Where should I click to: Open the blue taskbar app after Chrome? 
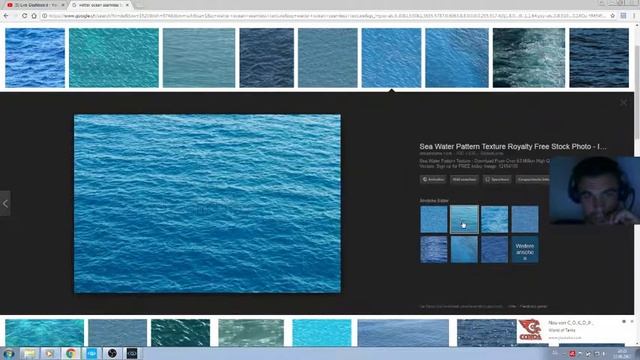coord(91,353)
